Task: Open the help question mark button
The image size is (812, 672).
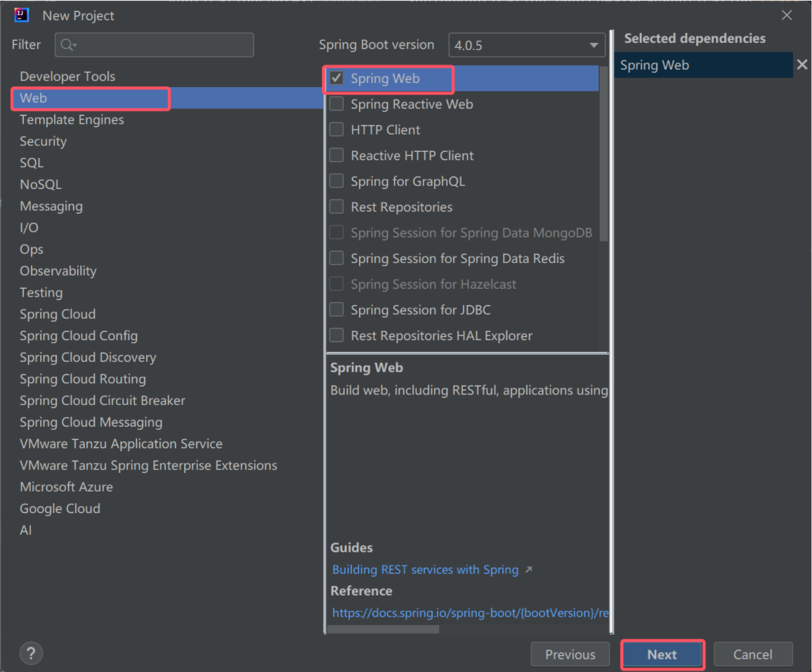Action: pyautogui.click(x=31, y=653)
